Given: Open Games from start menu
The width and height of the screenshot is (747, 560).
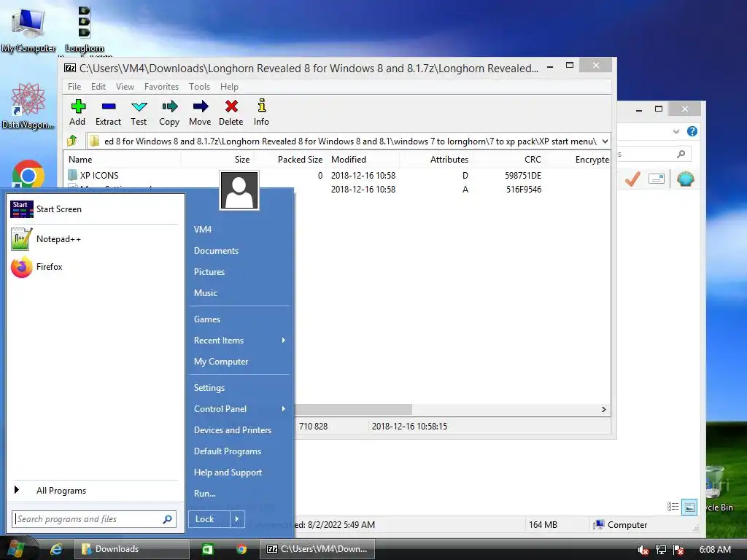Looking at the screenshot, I should (x=206, y=319).
